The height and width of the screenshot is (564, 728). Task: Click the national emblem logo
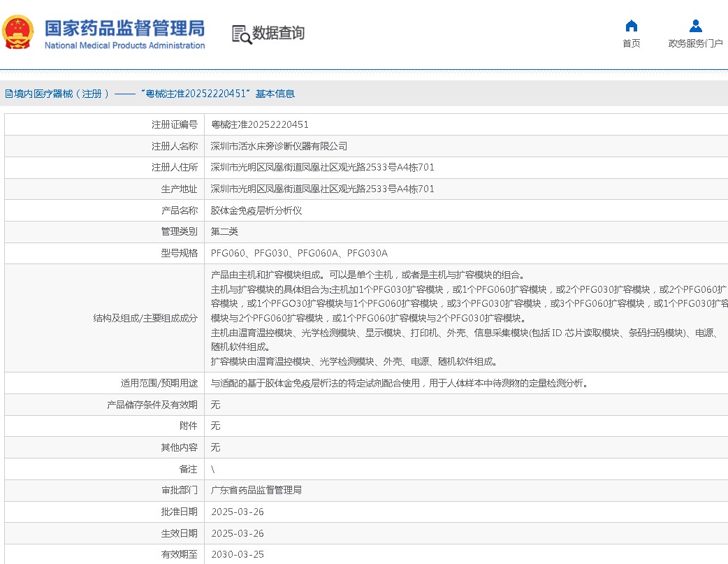pyautogui.click(x=17, y=32)
